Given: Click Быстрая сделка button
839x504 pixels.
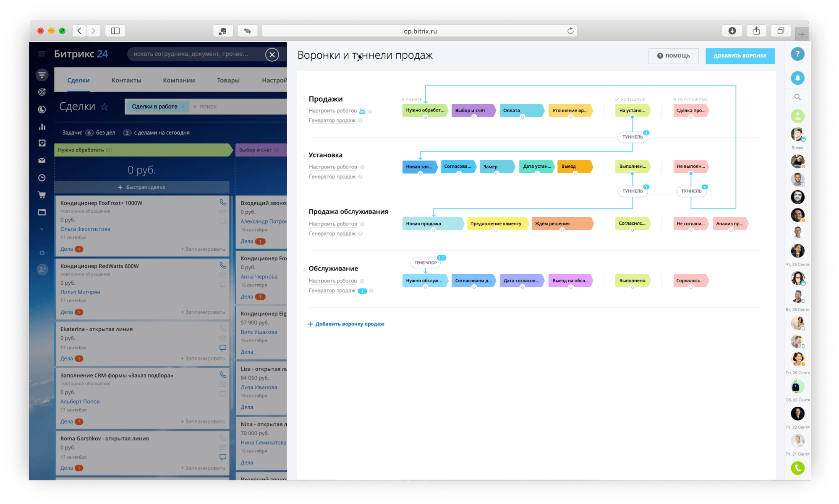Looking at the screenshot, I should [x=142, y=187].
